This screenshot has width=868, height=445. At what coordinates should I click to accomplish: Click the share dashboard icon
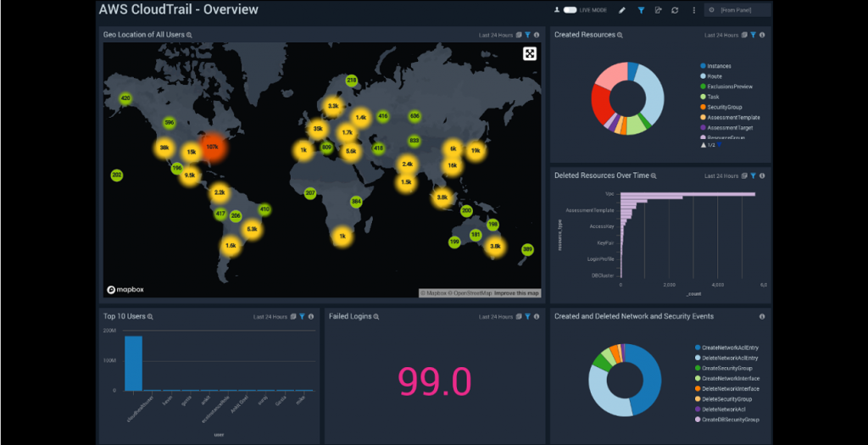(x=658, y=10)
